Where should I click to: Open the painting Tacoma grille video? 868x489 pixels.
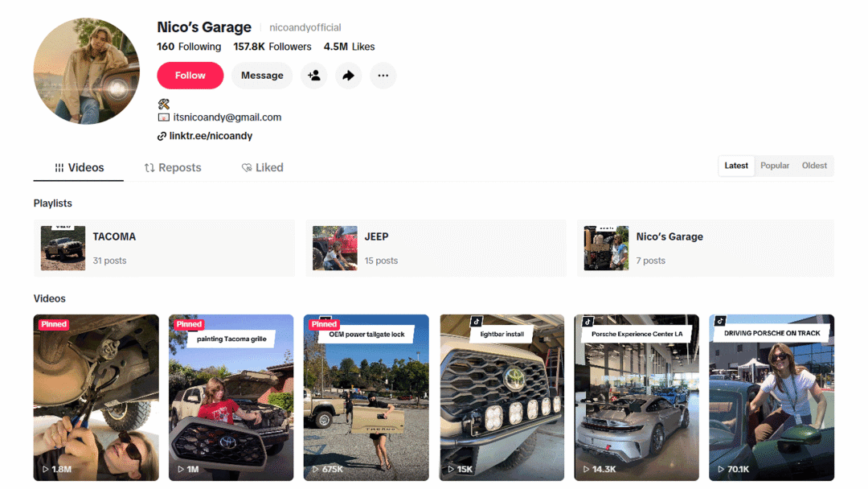point(231,397)
